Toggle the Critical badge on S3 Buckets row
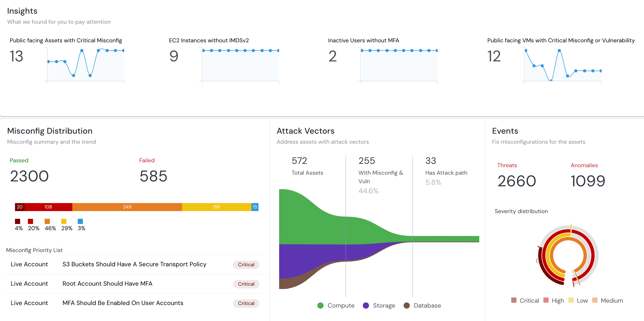644x321 pixels. coord(246,264)
